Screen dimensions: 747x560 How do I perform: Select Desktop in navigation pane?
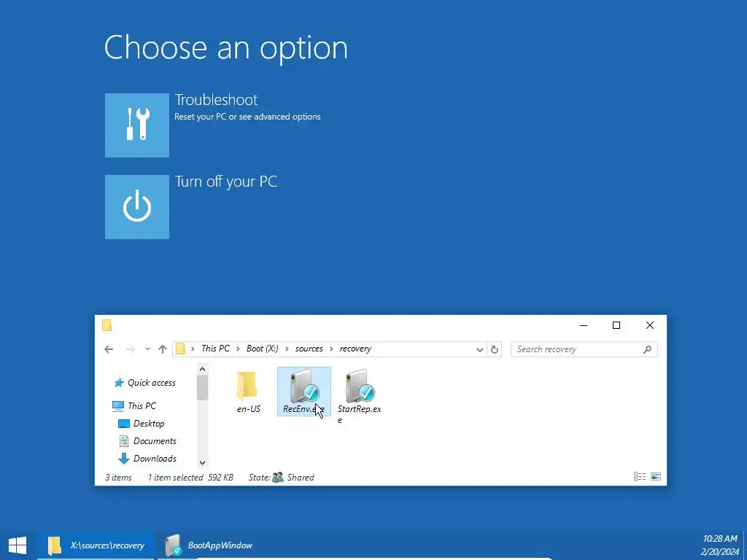tap(141, 424)
